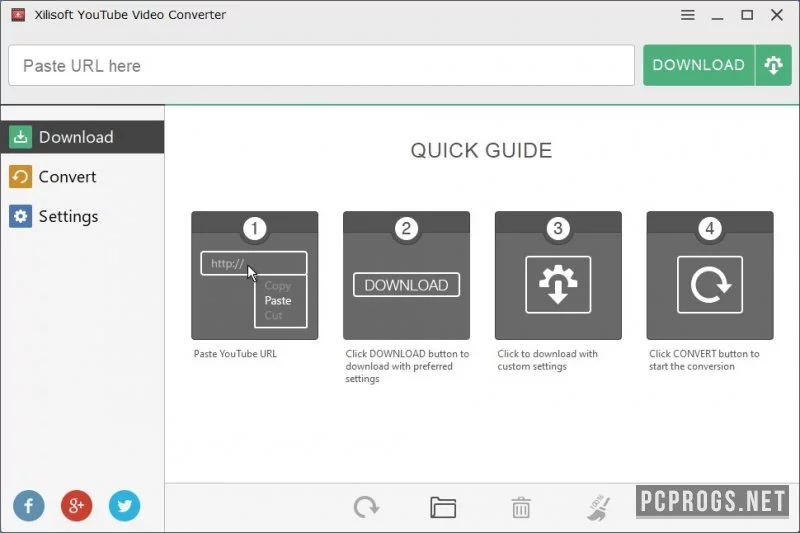Click quick guide step 2 DOWNLOAD tile

point(406,275)
